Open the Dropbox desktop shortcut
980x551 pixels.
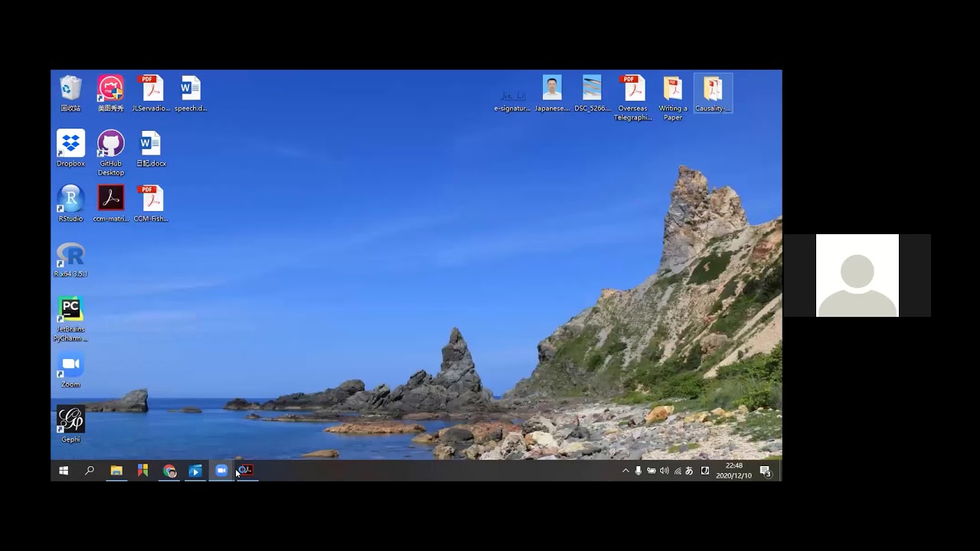pyautogui.click(x=70, y=148)
